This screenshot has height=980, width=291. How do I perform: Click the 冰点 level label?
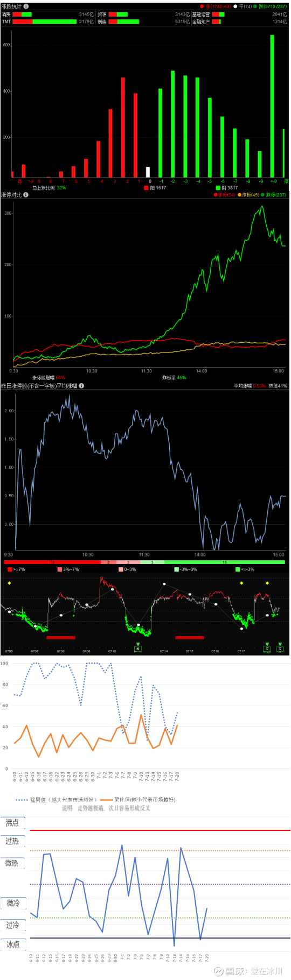(12, 944)
